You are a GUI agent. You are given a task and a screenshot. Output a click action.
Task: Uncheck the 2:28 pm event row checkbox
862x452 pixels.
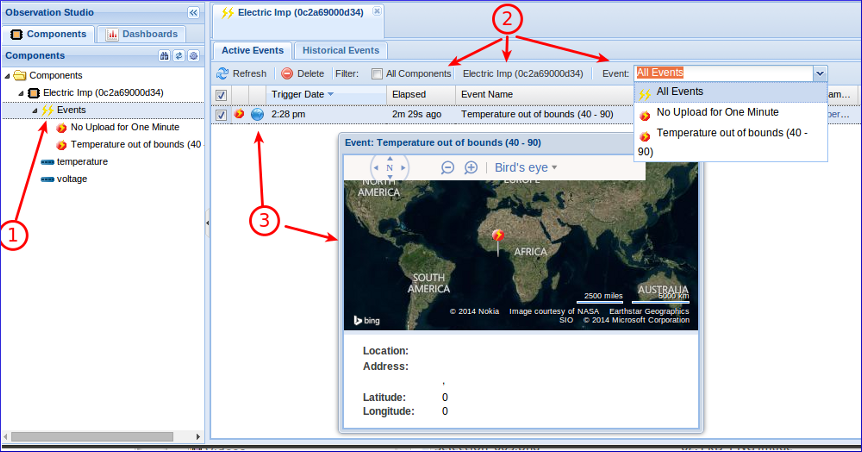221,114
